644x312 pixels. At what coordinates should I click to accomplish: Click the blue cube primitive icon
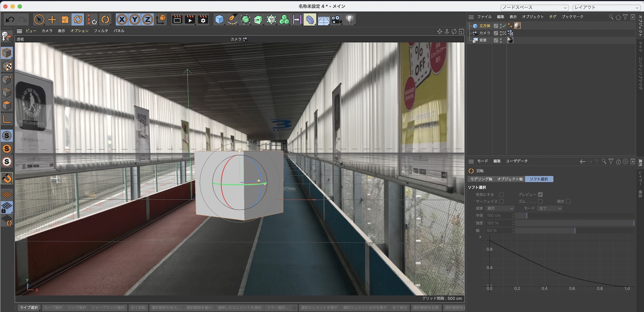(x=219, y=20)
